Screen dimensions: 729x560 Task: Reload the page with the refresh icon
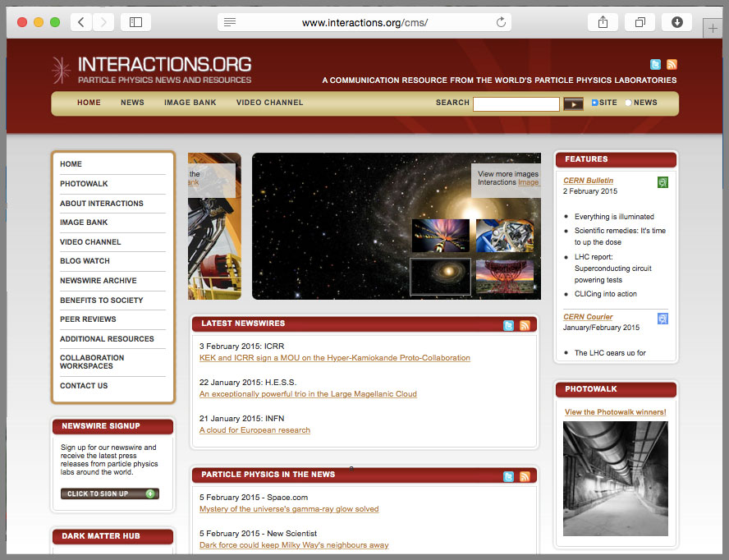click(x=501, y=22)
